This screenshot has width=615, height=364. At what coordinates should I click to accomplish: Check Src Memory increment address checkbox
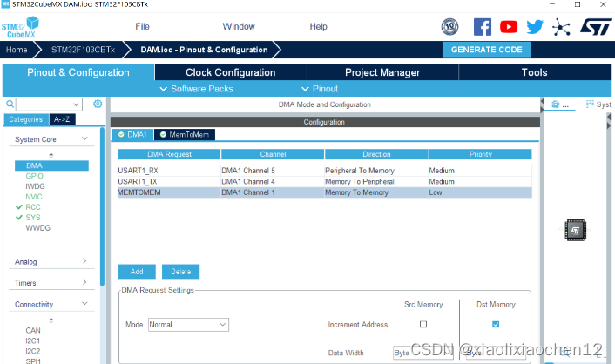point(423,325)
